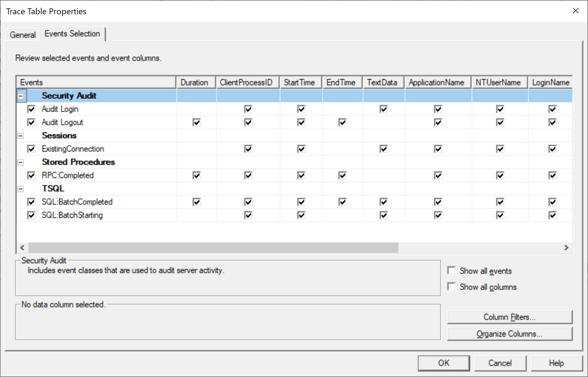Click the right arrow of horizontal scrollbar
Image resolution: width=588 pixels, height=377 pixels.
click(x=567, y=248)
